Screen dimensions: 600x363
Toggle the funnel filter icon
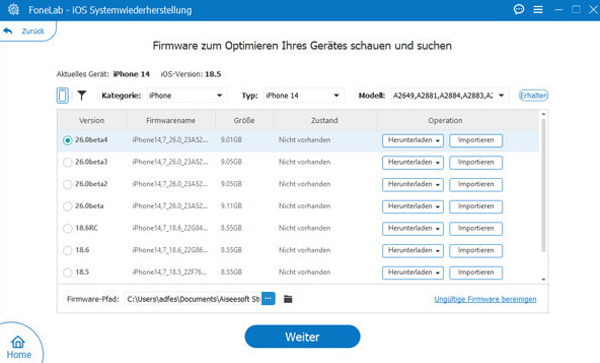click(x=82, y=95)
